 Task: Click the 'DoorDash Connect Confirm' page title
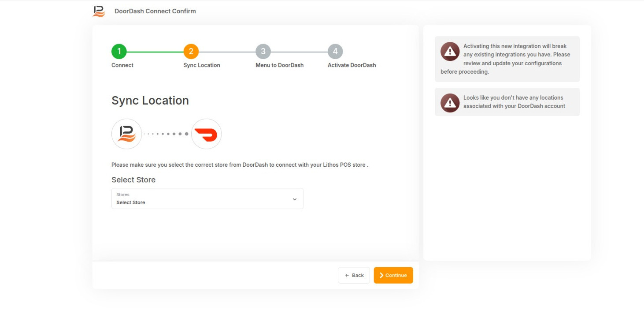pos(155,11)
